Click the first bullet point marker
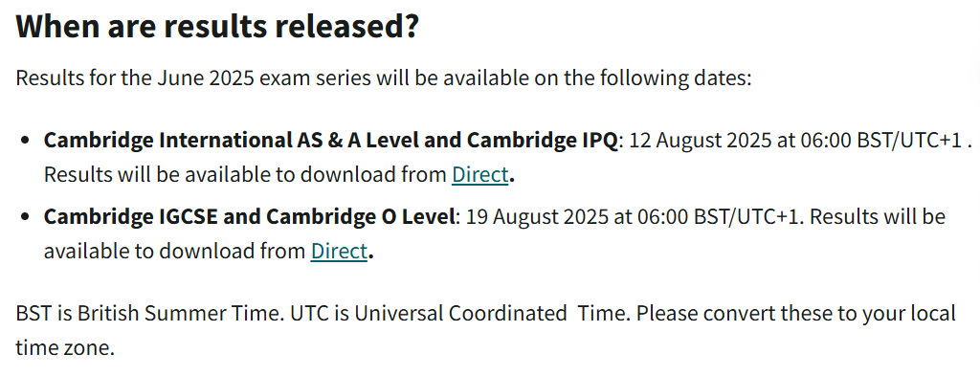This screenshot has height=376, width=980. tap(25, 141)
